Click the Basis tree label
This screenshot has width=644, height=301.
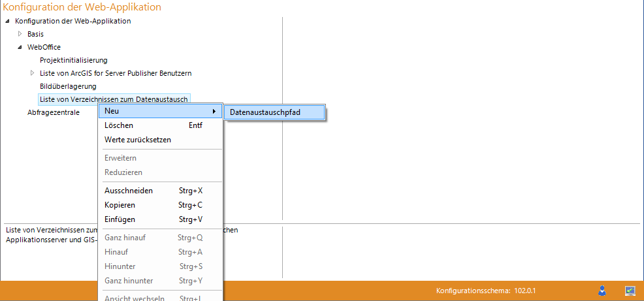point(35,34)
